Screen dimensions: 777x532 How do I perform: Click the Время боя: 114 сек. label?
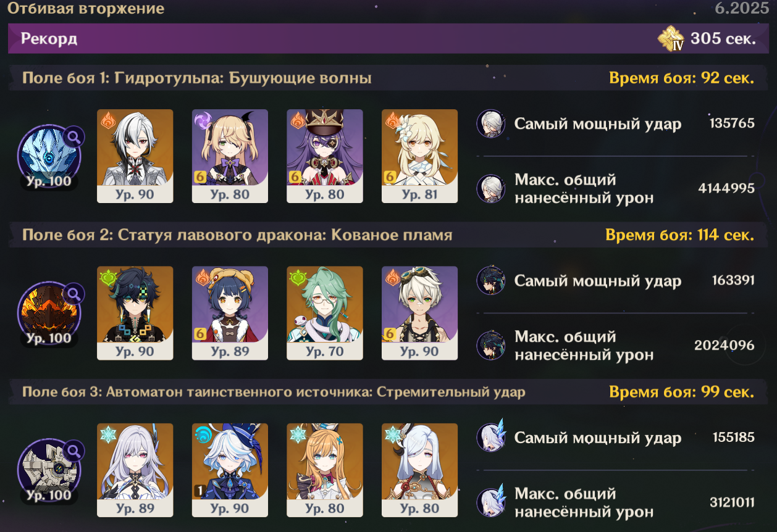click(679, 235)
